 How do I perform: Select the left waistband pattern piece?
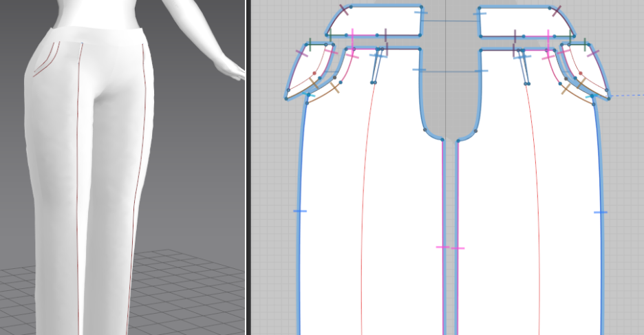point(376,21)
